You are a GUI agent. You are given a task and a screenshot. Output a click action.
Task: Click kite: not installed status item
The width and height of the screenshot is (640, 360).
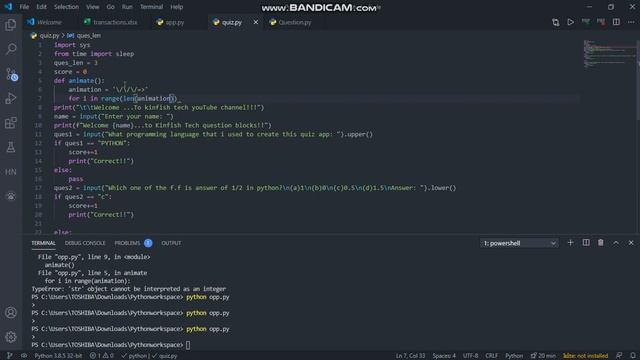coord(585,356)
